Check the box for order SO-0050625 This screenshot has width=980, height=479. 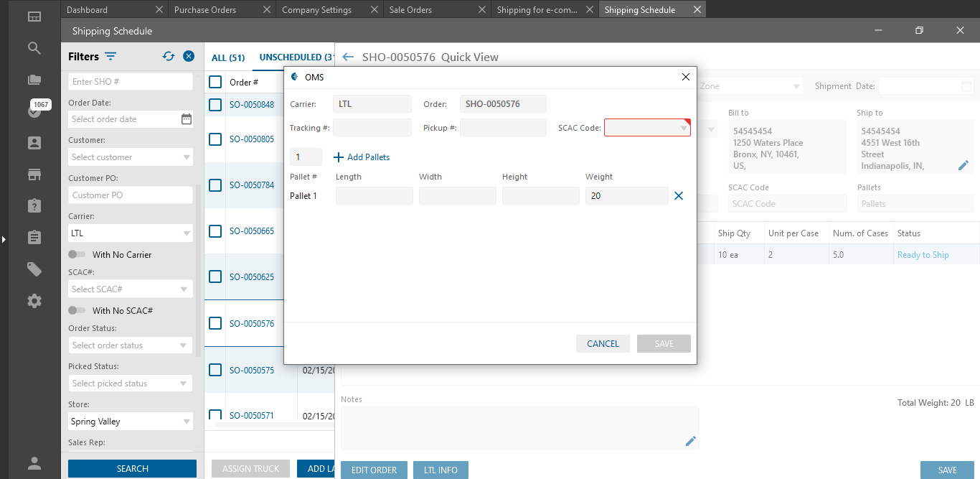point(215,277)
